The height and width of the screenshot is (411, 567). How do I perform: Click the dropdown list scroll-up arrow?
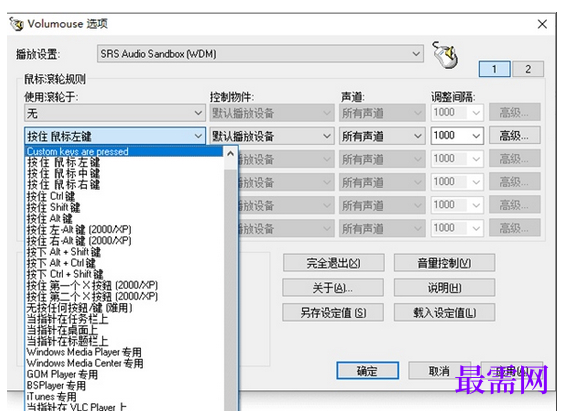tap(230, 154)
